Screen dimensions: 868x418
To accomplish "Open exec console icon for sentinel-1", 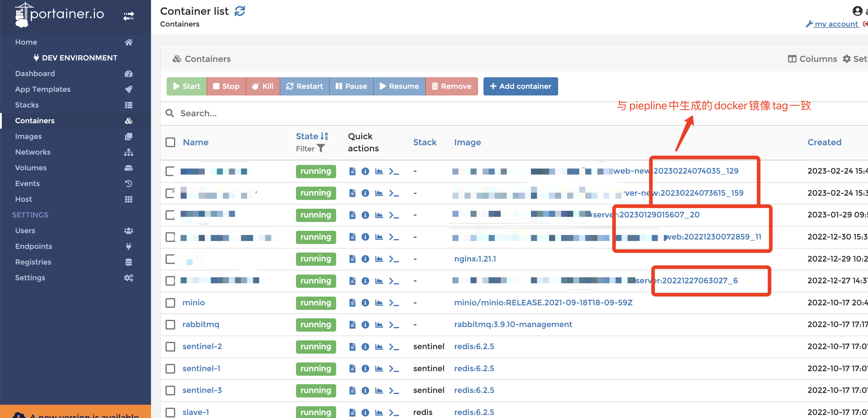I will (394, 368).
